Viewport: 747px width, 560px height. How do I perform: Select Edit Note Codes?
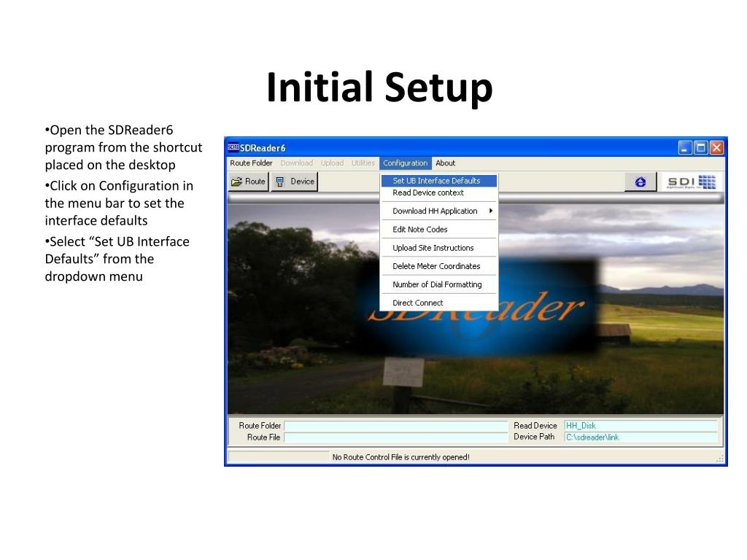[438, 230]
